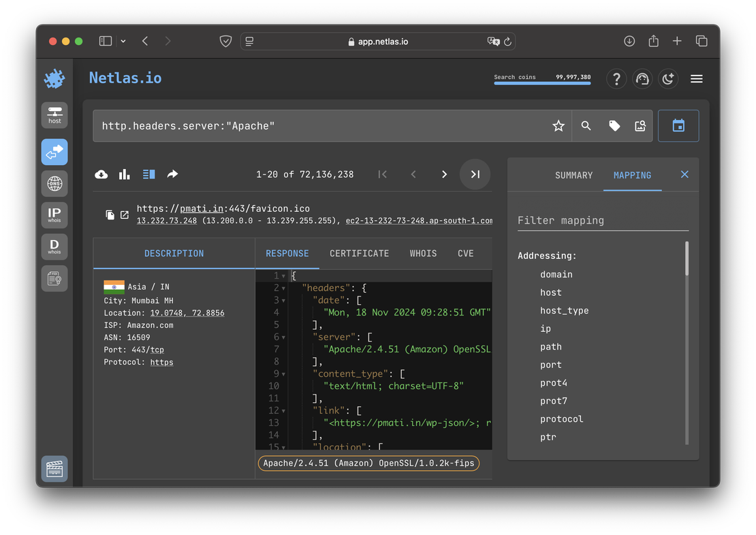The height and width of the screenshot is (535, 756).
Task: Collapse the headers object at line 2
Action: pos(283,288)
